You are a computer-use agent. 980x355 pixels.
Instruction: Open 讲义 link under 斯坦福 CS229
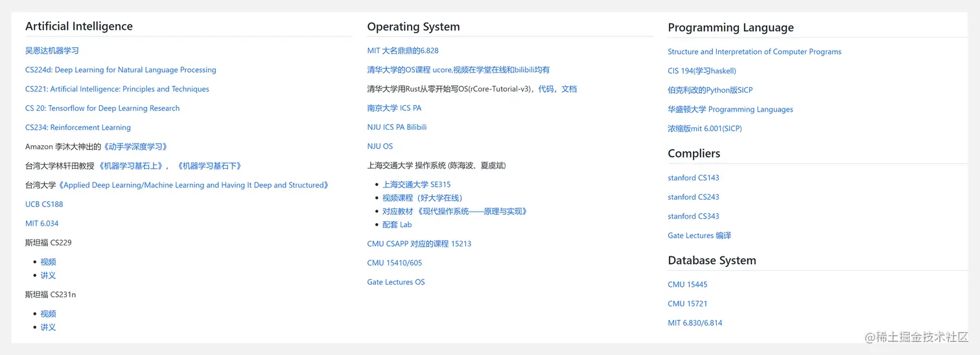point(48,276)
